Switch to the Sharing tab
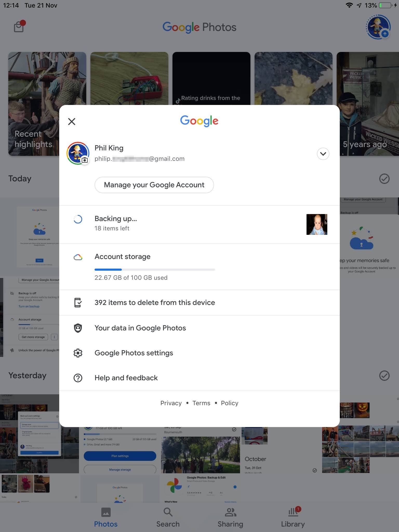Image resolution: width=399 pixels, height=532 pixels. pos(230,518)
